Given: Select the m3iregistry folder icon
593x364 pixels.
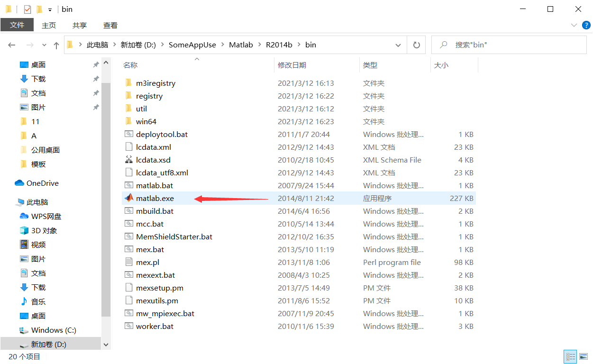Looking at the screenshot, I should pos(128,83).
